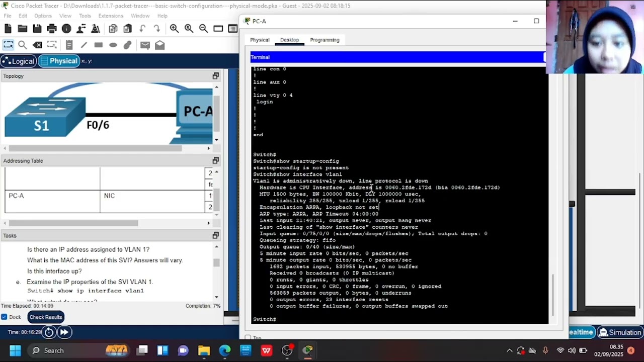Reset the simulation time (Power Cycle)
This screenshot has width=644, height=362.
49,332
